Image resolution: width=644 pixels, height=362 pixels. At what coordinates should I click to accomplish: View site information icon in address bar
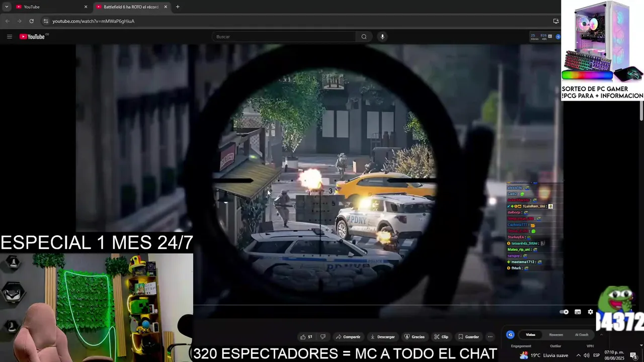(46, 21)
